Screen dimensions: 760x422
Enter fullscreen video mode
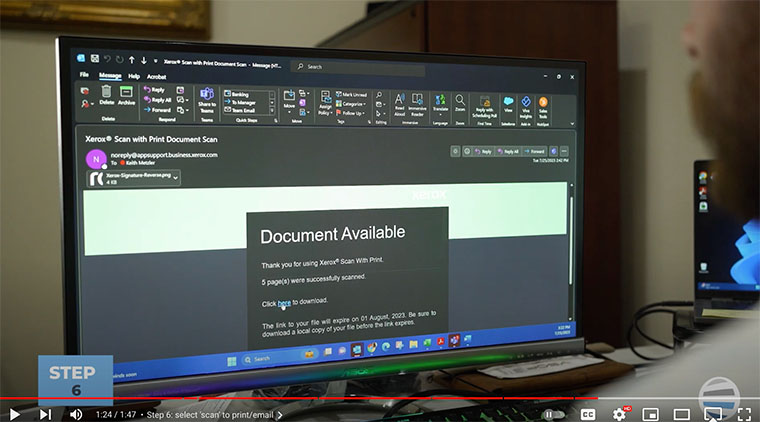[x=744, y=414]
